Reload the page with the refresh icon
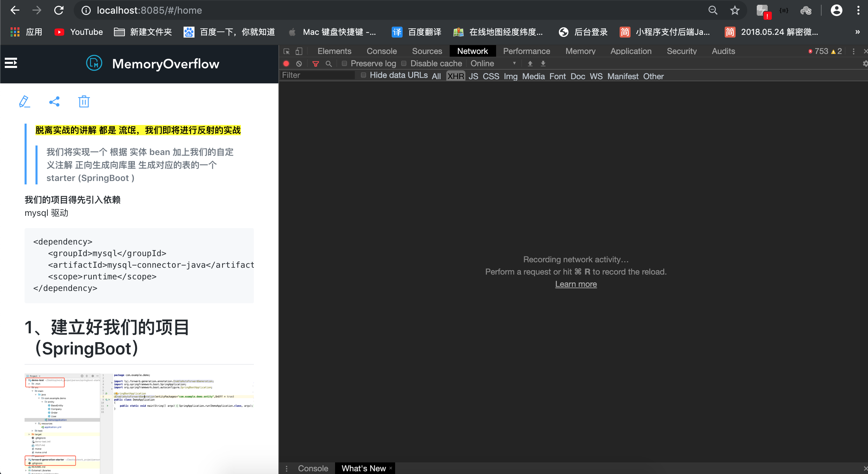This screenshot has height=474, width=868. pyautogui.click(x=59, y=10)
